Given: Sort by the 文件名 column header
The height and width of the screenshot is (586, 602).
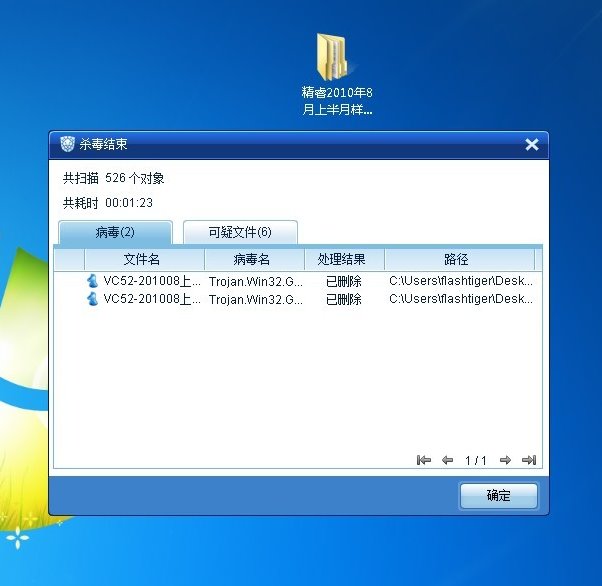Looking at the screenshot, I should (x=144, y=259).
